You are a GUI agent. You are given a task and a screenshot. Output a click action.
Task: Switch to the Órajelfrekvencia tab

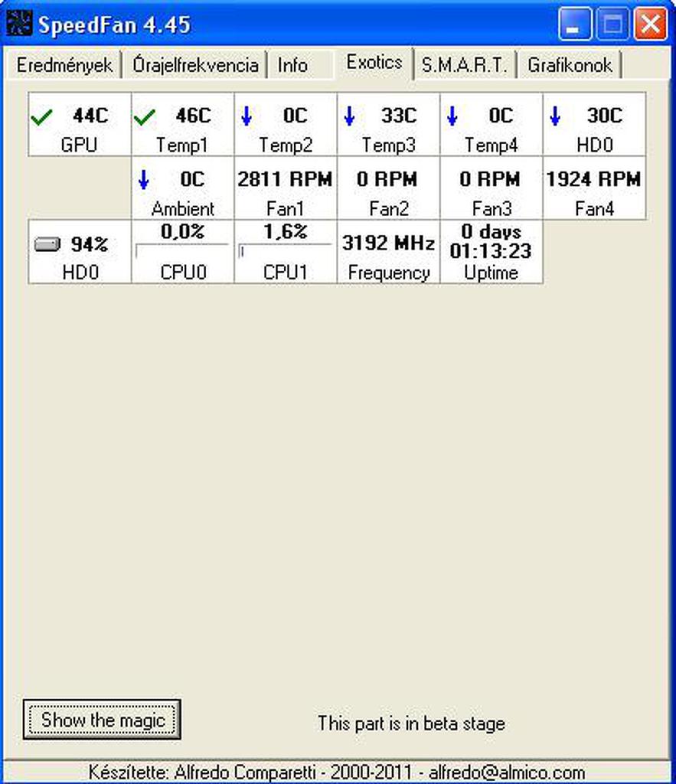coord(195,65)
